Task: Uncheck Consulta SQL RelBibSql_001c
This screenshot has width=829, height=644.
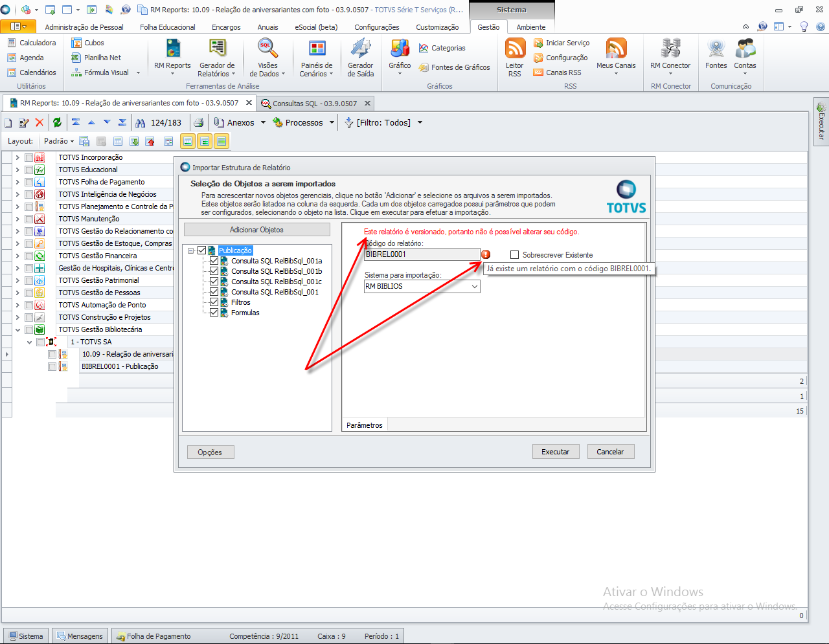Action: (x=214, y=282)
